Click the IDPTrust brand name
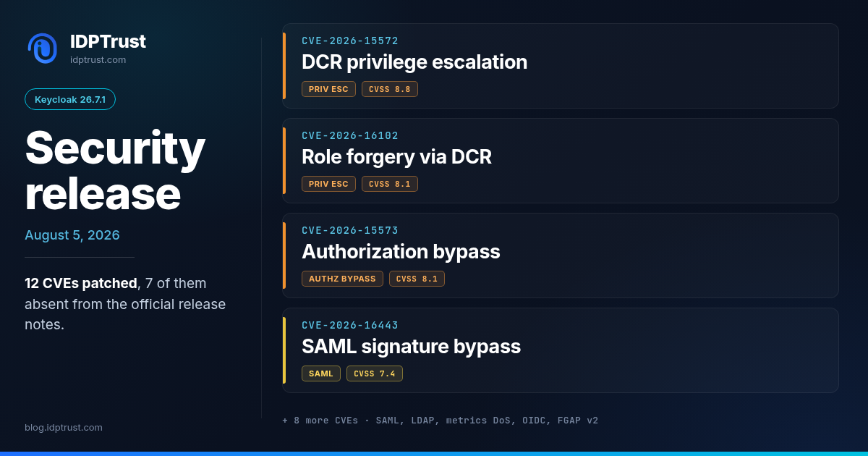This screenshot has width=868, height=456. point(108,41)
